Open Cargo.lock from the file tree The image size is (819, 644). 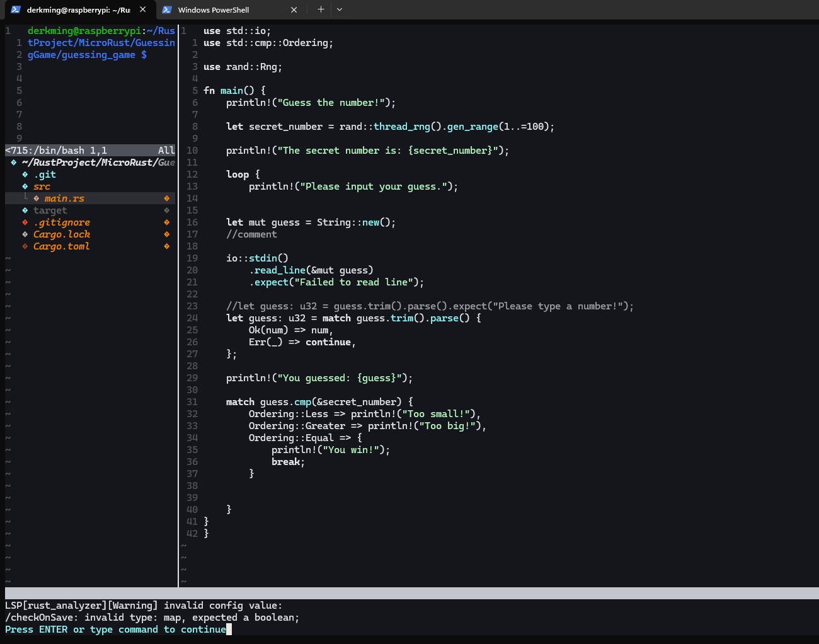coord(62,234)
